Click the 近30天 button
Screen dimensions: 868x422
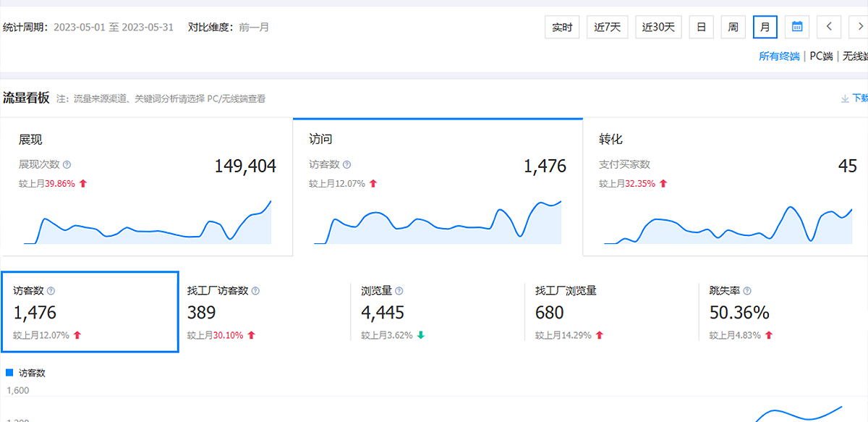[x=659, y=27]
